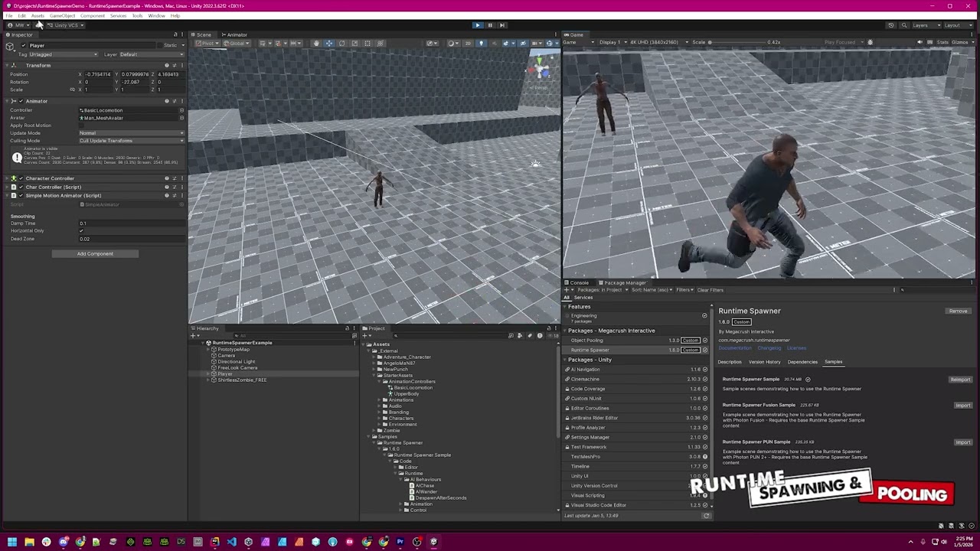
Task: Click the Step frame button
Action: 502,25
